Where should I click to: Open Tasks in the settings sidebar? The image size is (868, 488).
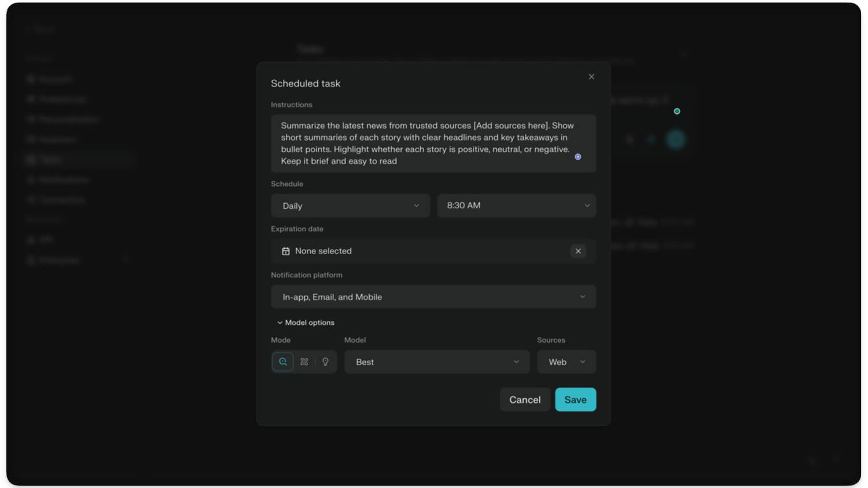point(50,160)
